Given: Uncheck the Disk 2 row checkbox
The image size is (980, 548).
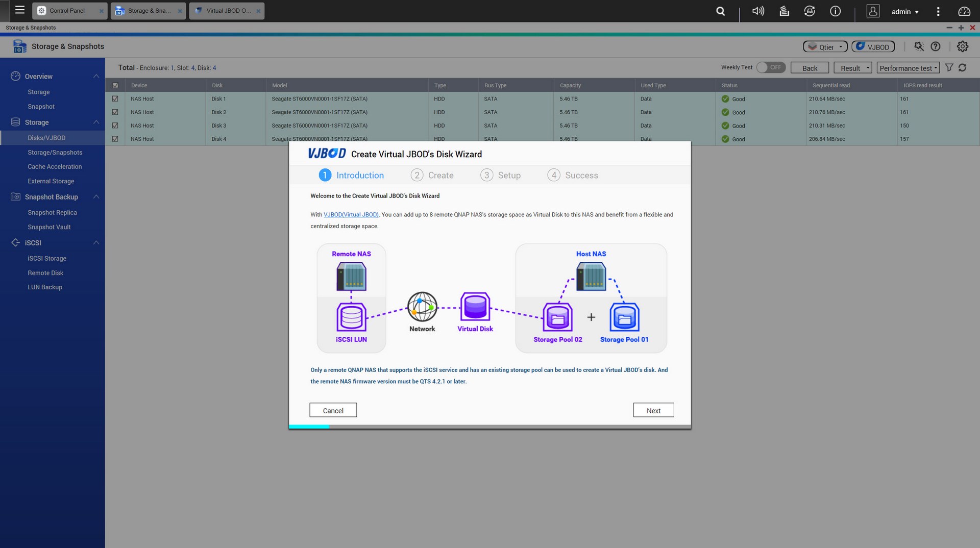Looking at the screenshot, I should 115,112.
